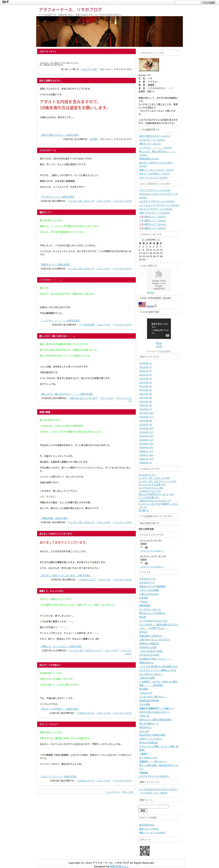
Task: Open calendar next month link 07
Action: click(x=159, y=240)
